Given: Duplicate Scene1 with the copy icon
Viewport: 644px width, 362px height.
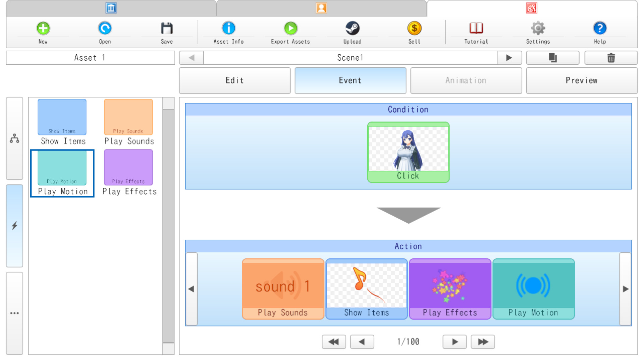Looking at the screenshot, I should coord(552,57).
